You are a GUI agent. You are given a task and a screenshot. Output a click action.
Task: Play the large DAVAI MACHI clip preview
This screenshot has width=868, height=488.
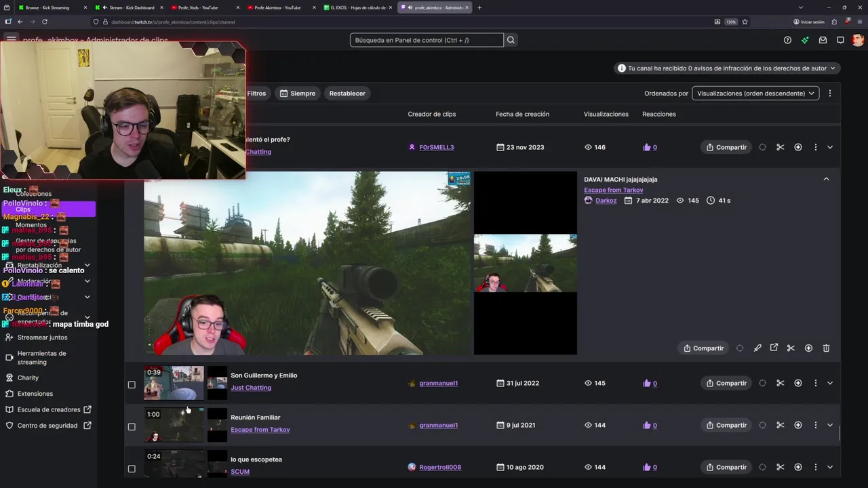point(309,263)
